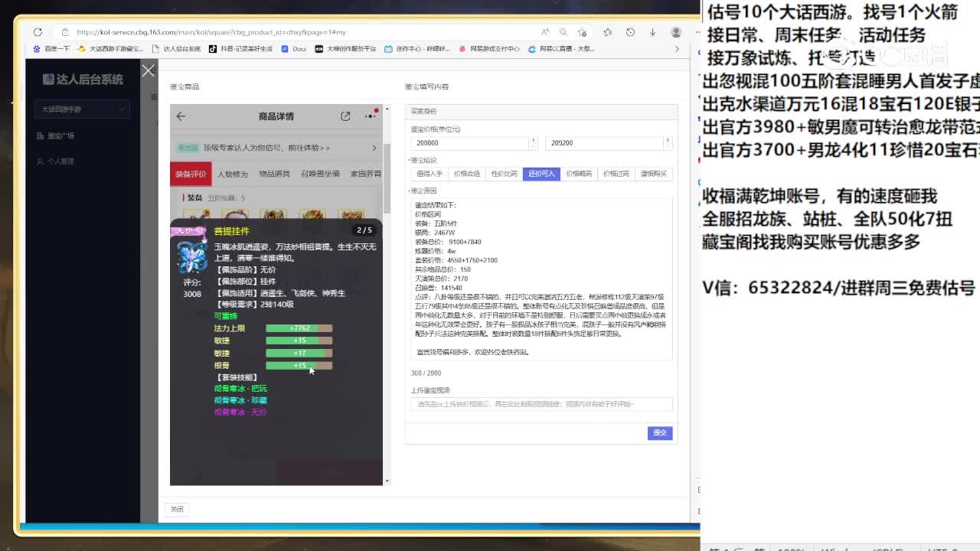Viewport: 980px width, 551px height.
Task: Open the favorites list icon
Action: 607,32
